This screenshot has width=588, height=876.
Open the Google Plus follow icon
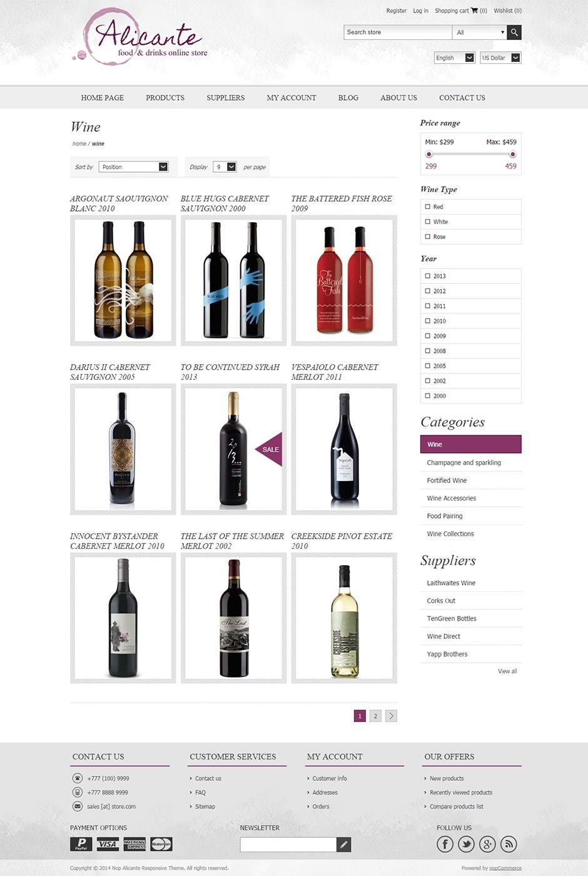click(x=487, y=844)
